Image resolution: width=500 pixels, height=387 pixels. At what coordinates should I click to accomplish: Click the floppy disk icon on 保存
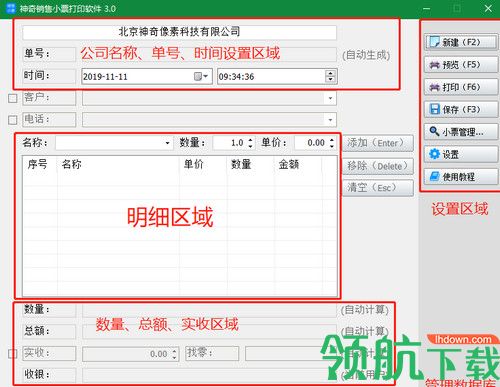pos(435,109)
